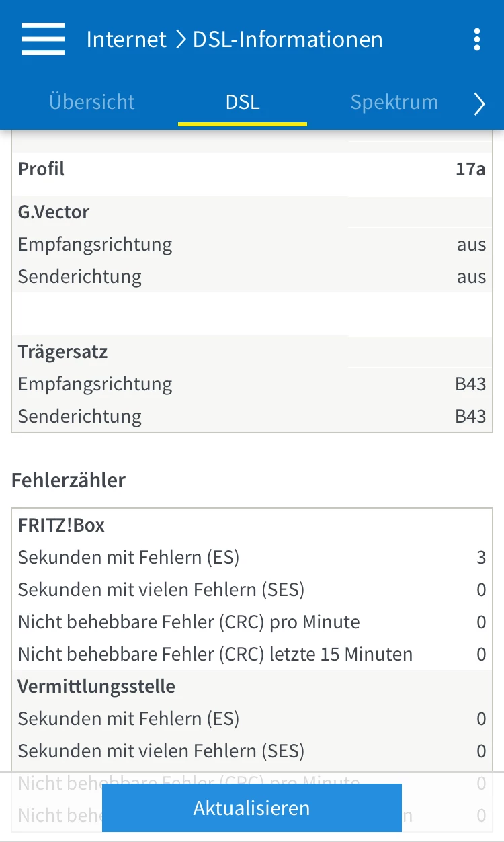Click Senderichtung under Trägersatz

click(x=80, y=416)
